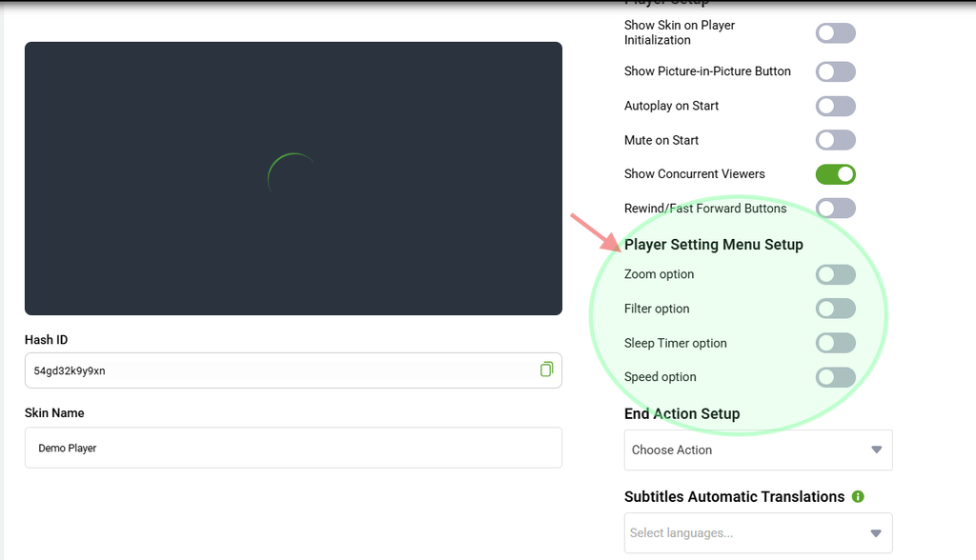Select the Player Setting Menu Setup heading
The height and width of the screenshot is (560, 976).
click(713, 245)
